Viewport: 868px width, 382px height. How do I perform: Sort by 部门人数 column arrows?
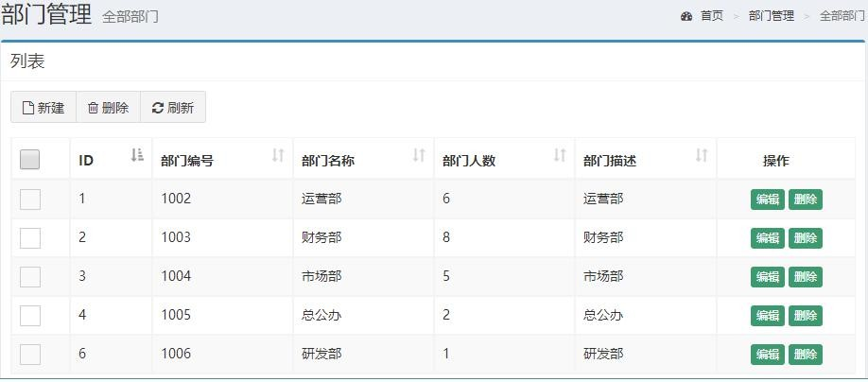tap(560, 156)
